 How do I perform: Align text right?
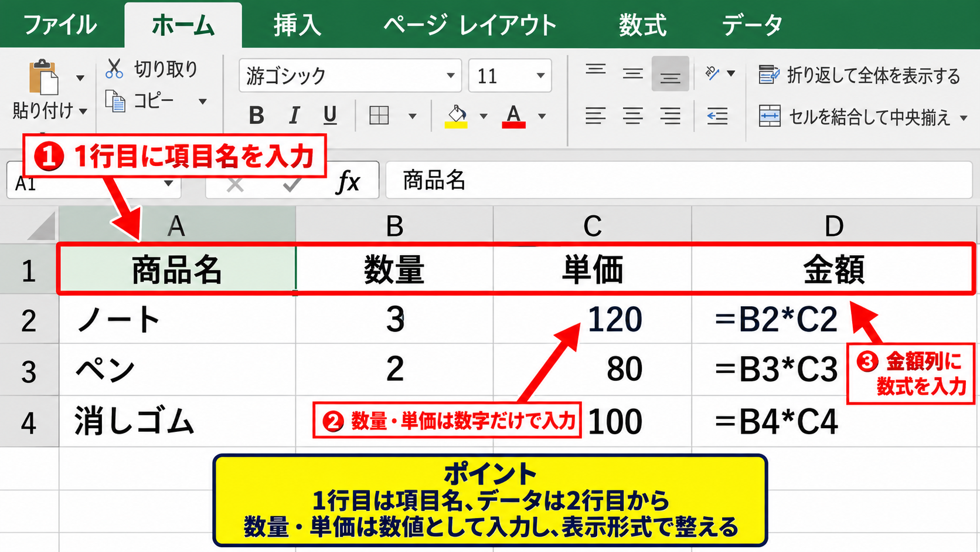click(x=670, y=116)
